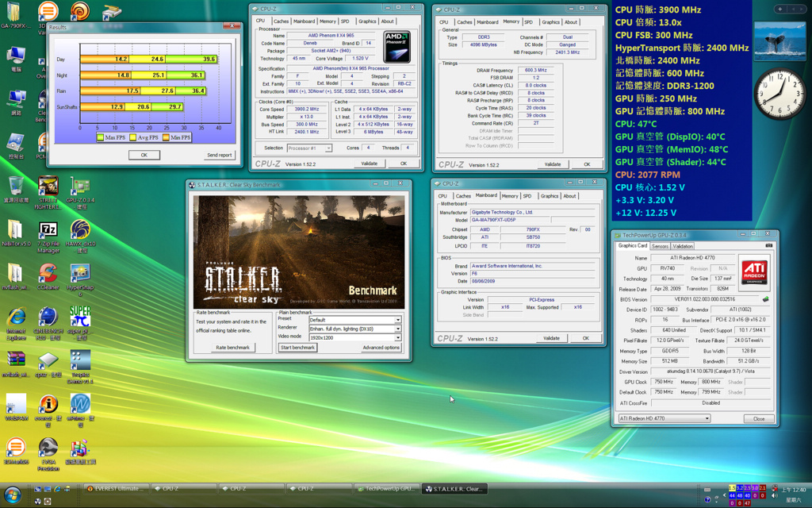Open the NiBiTor v5.0 folder icon
Screen dimensions: 812x508
(16, 233)
